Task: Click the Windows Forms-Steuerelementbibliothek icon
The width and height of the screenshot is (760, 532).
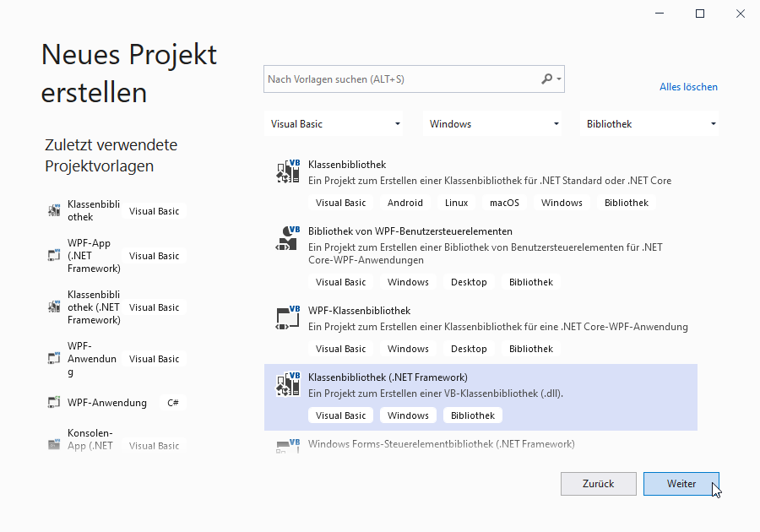Action: click(x=287, y=446)
